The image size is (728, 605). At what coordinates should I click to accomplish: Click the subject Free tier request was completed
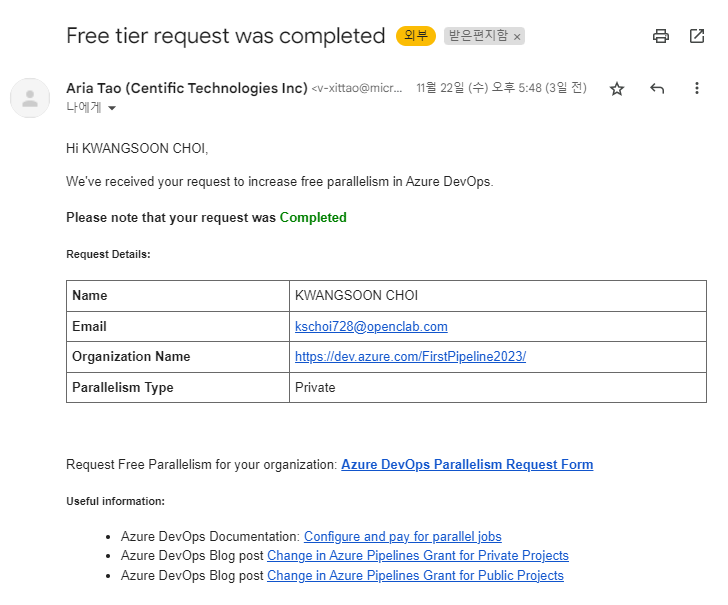click(226, 36)
